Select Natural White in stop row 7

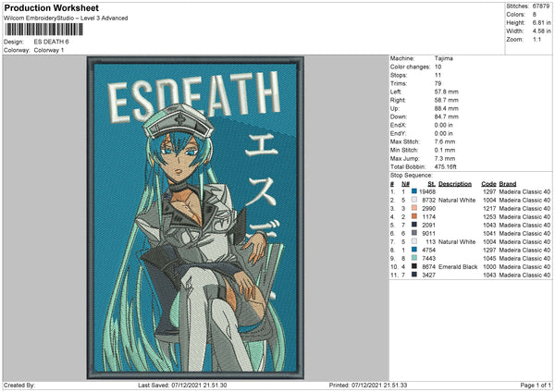click(x=457, y=241)
